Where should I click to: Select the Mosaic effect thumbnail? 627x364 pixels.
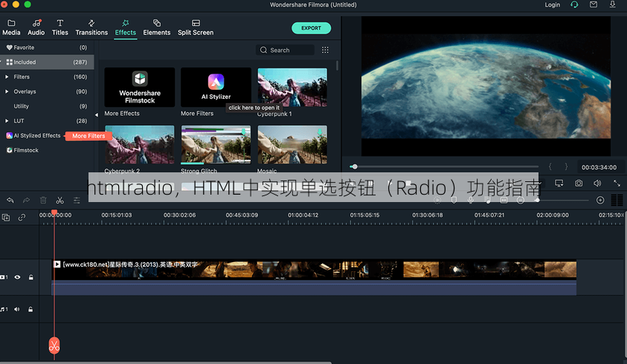[x=292, y=145]
